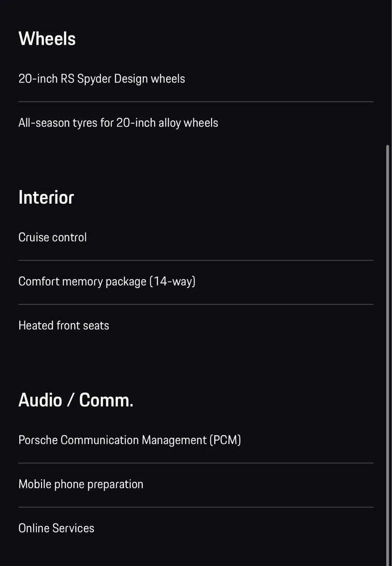This screenshot has width=392, height=566.
Task: Click the divider line below Cruise control
Action: 196,260
